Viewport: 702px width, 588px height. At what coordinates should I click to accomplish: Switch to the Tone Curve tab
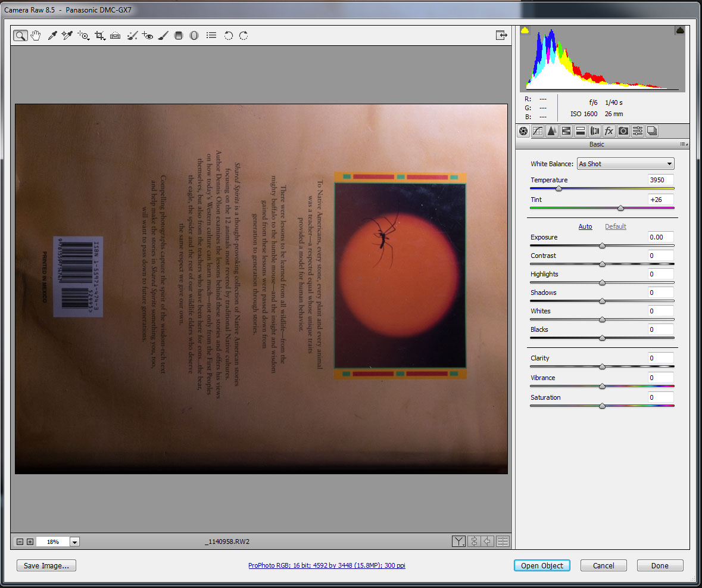[x=538, y=131]
